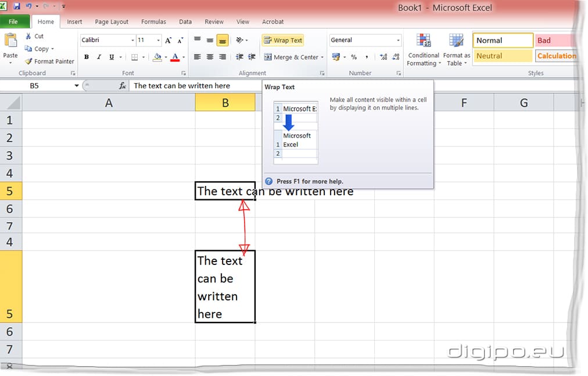Click the Decrease Font Size icon
Screen dimensions: 588x376
[180, 40]
